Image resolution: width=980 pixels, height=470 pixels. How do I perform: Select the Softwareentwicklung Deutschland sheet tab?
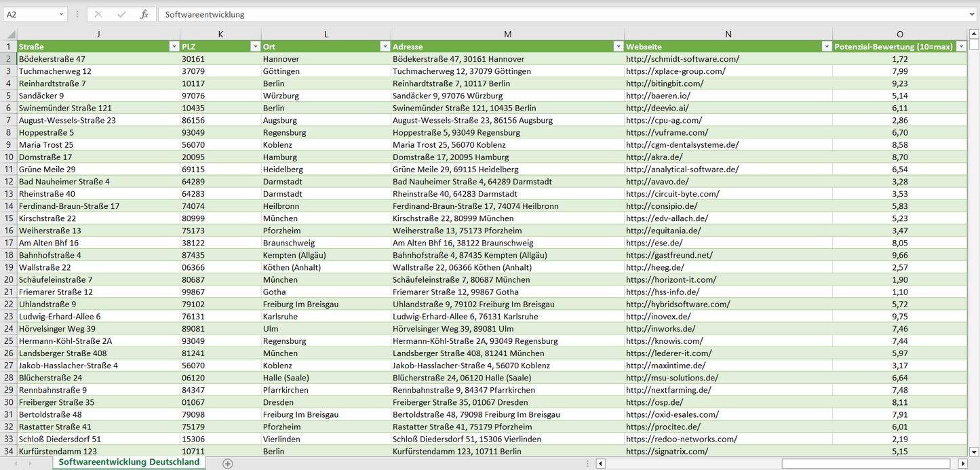pos(129,462)
